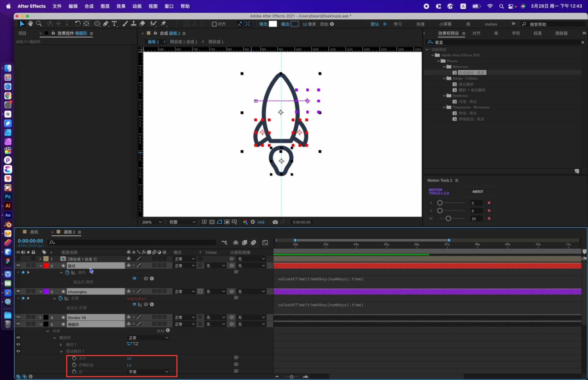Hide the chuanghu layer with eye icon
The width and height of the screenshot is (588, 380).
(18, 291)
